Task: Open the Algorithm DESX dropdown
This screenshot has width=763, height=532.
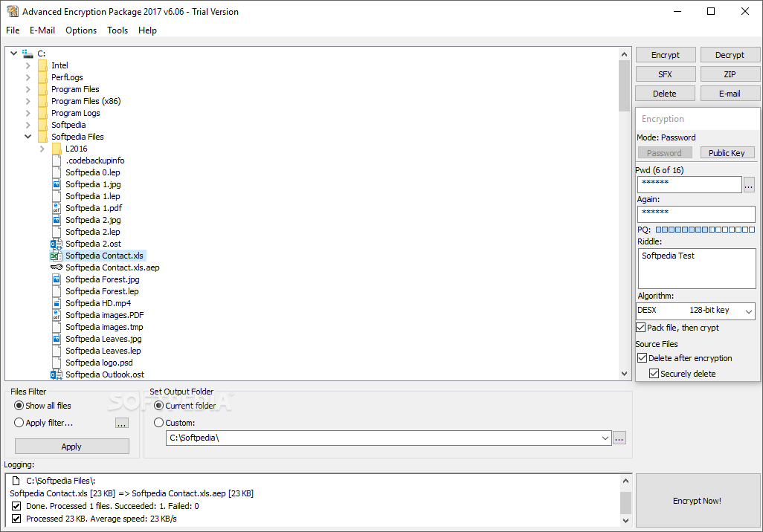Action: point(748,311)
